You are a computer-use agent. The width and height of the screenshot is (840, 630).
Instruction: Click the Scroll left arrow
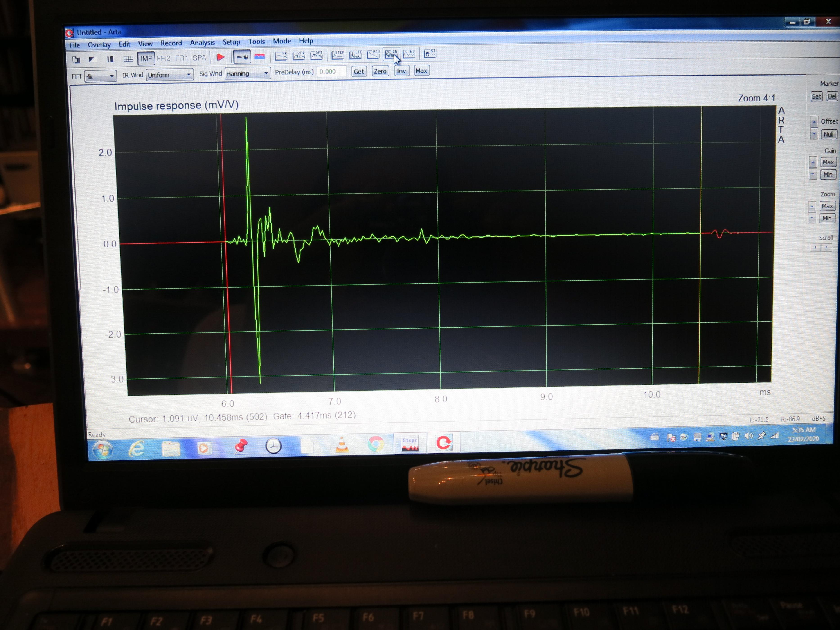coord(815,247)
